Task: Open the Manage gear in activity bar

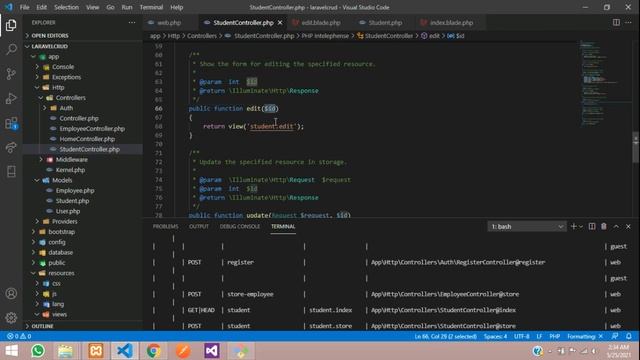Action: click(x=11, y=317)
